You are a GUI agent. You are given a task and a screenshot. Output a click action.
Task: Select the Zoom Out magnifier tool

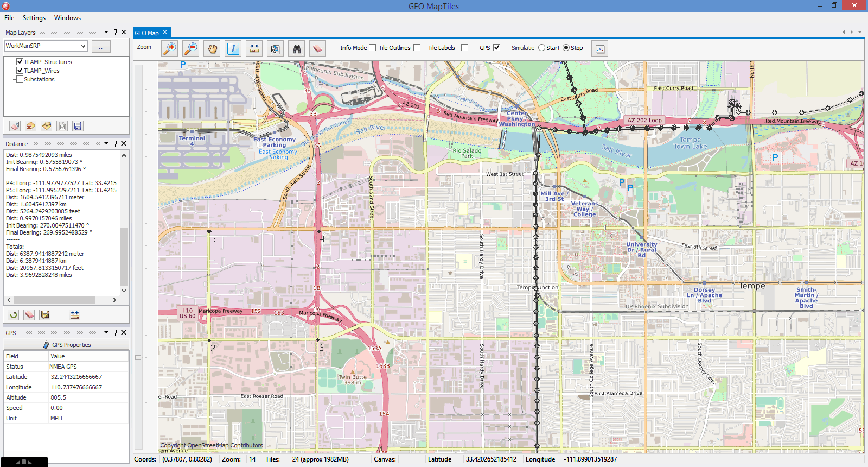[190, 49]
